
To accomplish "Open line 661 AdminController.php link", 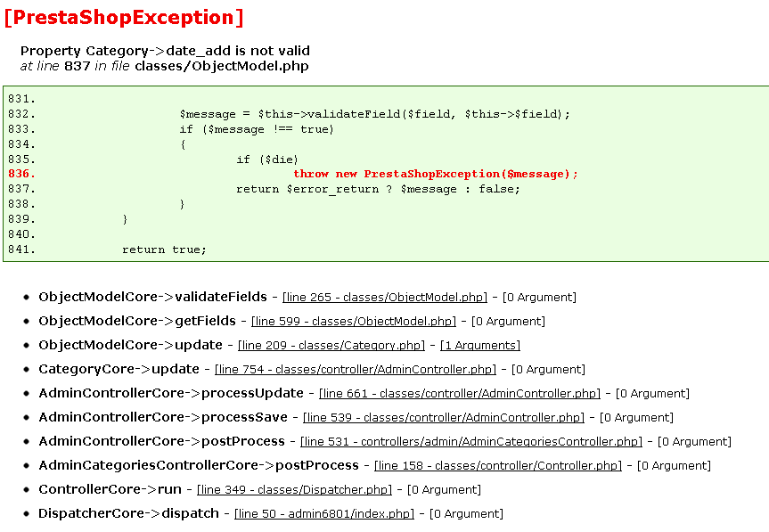I will tap(460, 393).
